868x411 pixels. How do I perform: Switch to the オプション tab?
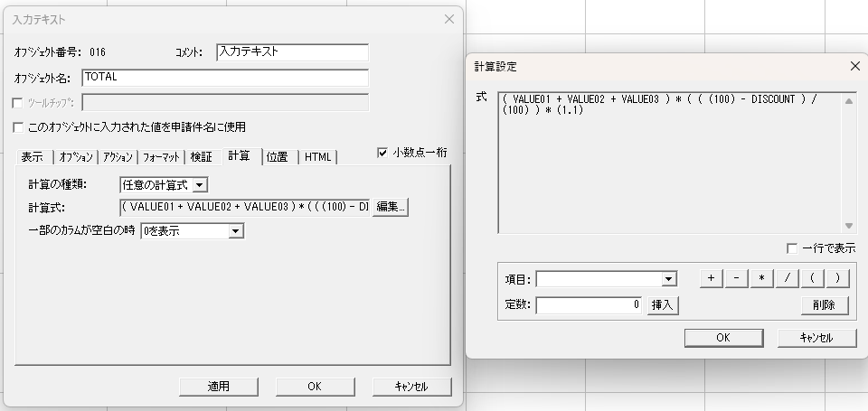76,157
